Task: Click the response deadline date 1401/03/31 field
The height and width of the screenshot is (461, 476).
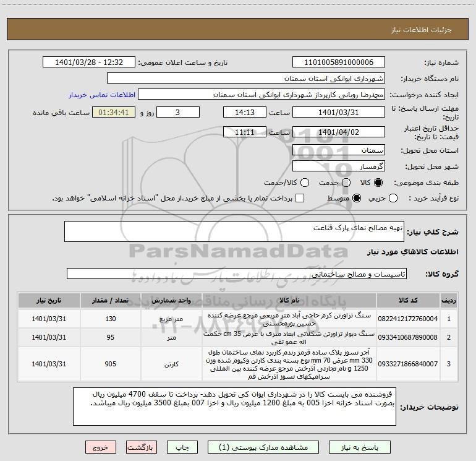Action: click(x=339, y=112)
